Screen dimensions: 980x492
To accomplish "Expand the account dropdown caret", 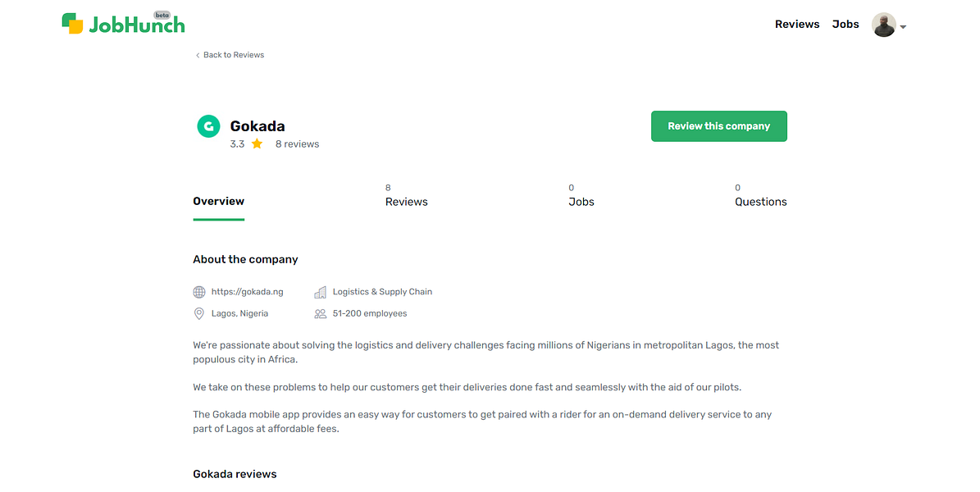I will (x=903, y=27).
